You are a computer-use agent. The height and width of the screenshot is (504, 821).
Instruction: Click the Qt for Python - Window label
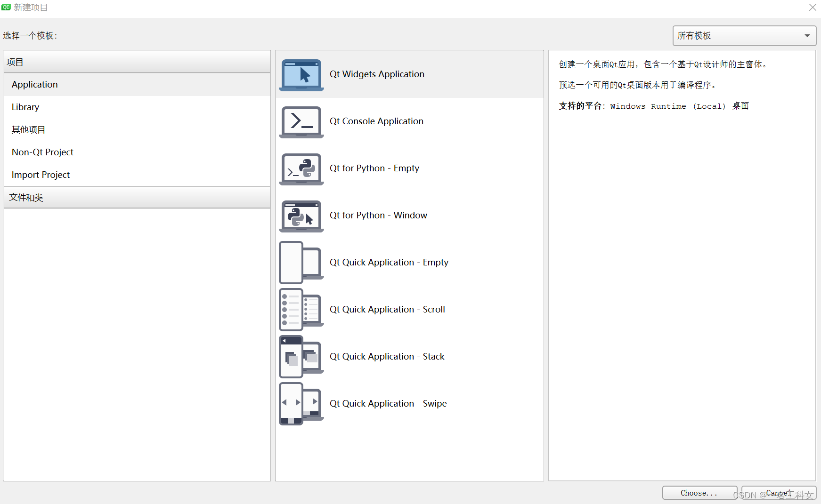coord(378,216)
